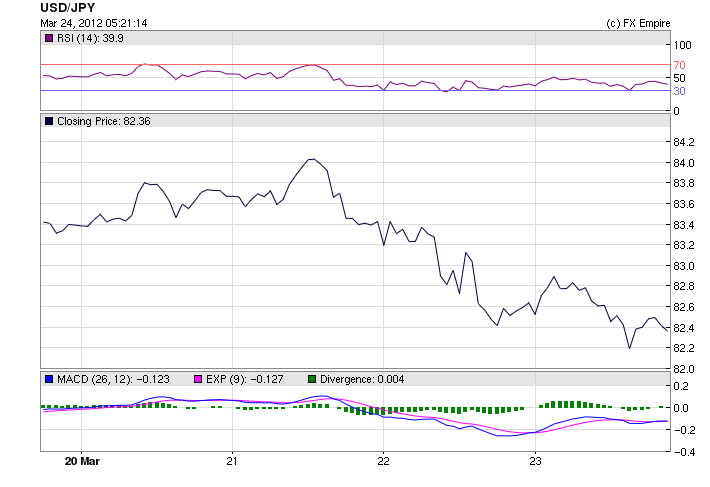Click the Closing Price: 82.36 label
This screenshot has height=487, width=710.
pyautogui.click(x=104, y=121)
